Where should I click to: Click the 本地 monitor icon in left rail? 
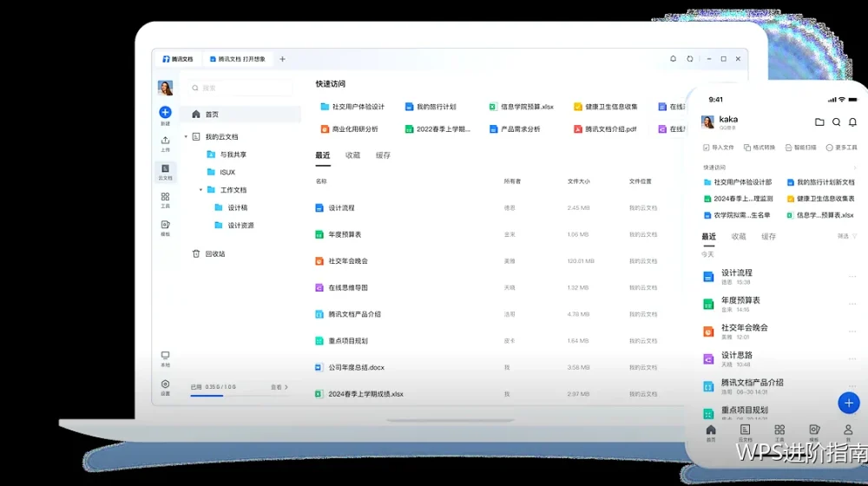[x=165, y=355]
